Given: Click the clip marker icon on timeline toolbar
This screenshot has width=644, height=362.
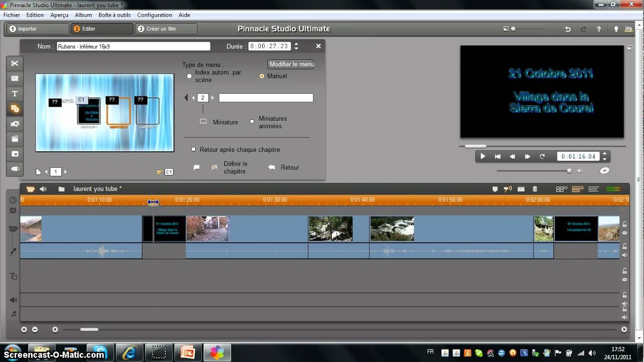Looking at the screenshot, I should click(x=495, y=189).
